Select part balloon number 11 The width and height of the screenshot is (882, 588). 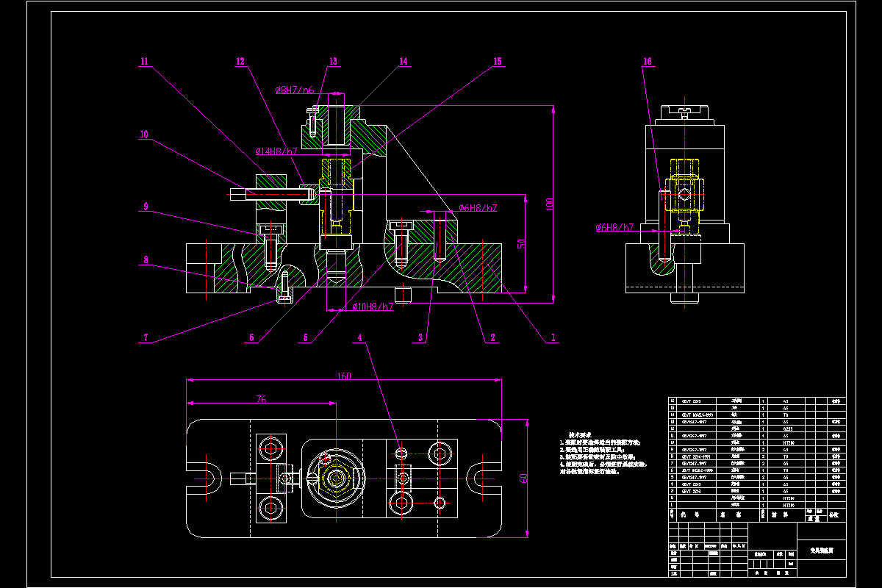pyautogui.click(x=144, y=62)
